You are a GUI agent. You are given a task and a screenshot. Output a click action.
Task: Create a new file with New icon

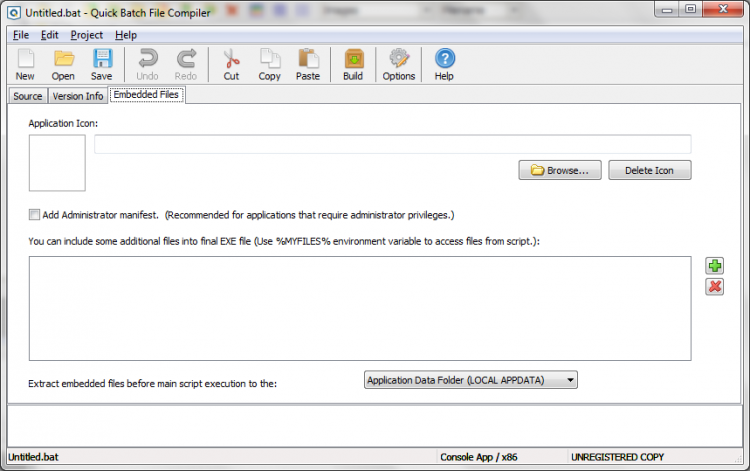(25, 64)
